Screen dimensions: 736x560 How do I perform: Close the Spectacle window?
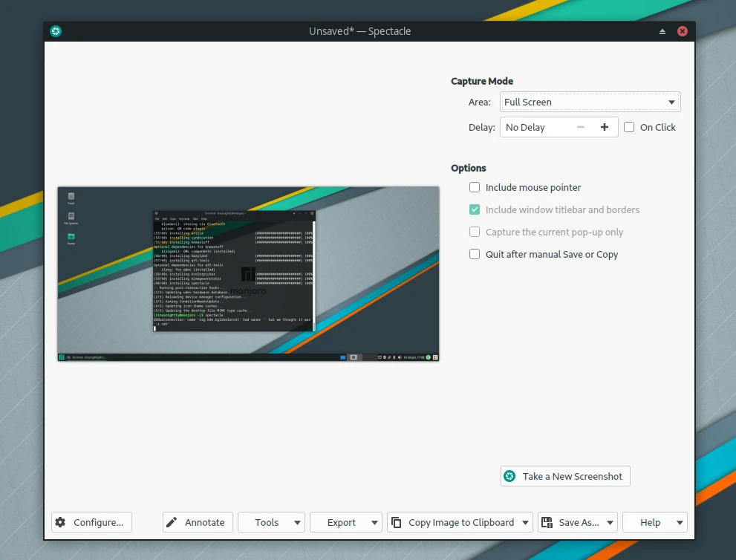click(683, 31)
